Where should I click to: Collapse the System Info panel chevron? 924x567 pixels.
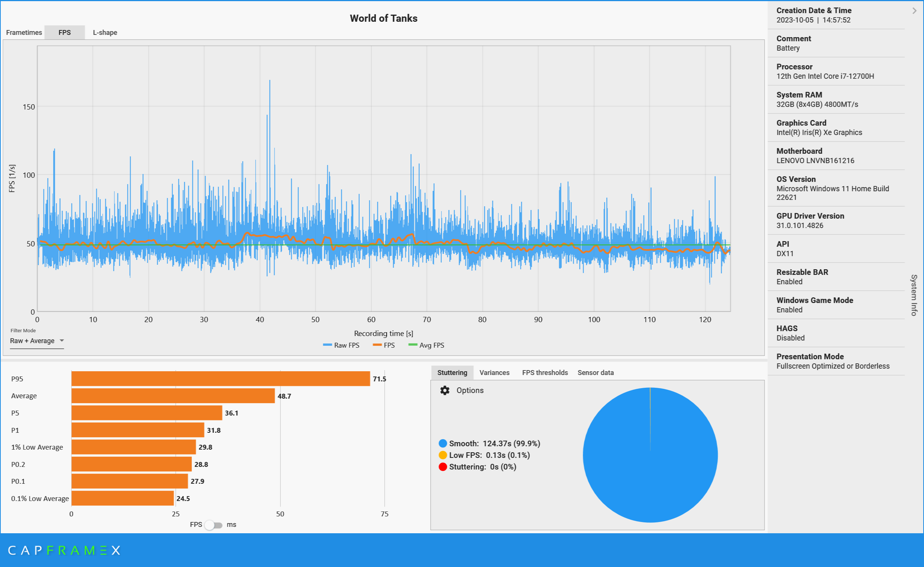914,11
